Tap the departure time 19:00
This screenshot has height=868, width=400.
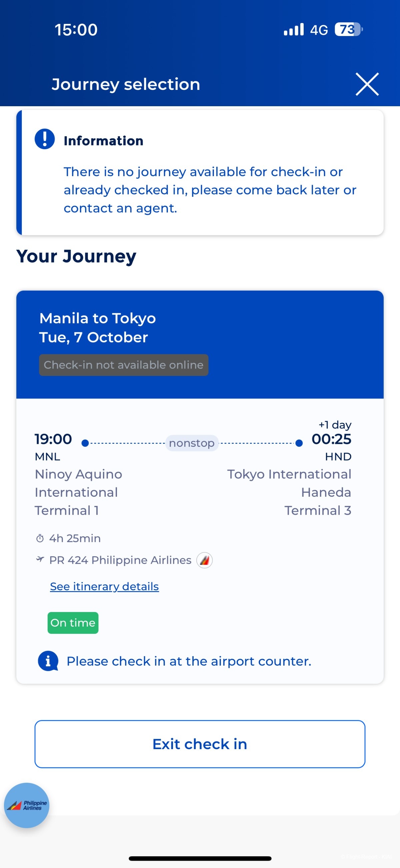pyautogui.click(x=53, y=439)
